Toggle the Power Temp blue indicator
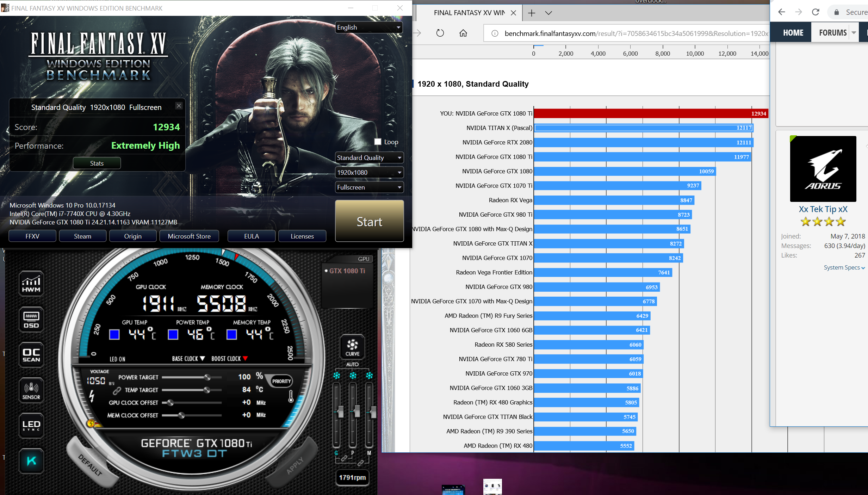The width and height of the screenshot is (868, 495). (173, 334)
